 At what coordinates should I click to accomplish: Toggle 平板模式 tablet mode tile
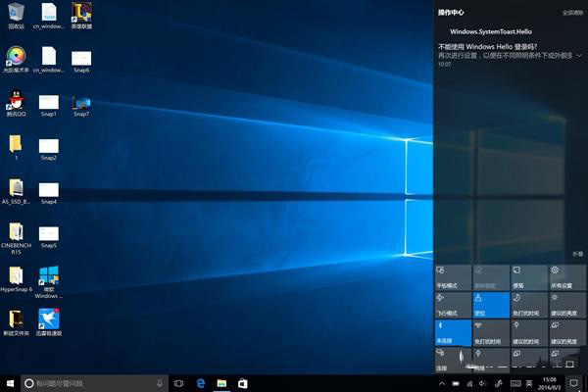453,277
